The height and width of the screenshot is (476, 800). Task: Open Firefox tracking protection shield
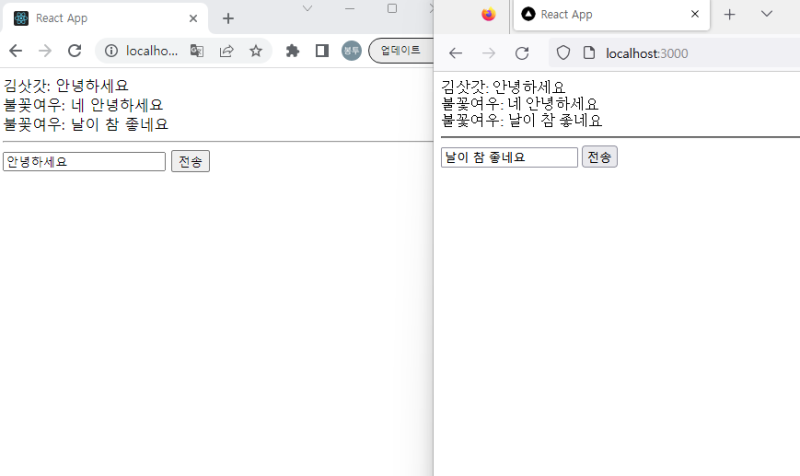563,53
